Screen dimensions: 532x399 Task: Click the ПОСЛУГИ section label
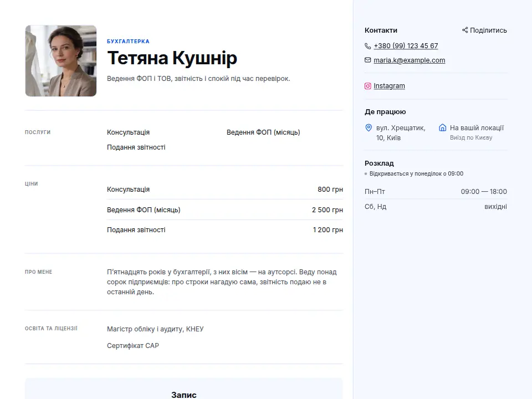coord(38,132)
